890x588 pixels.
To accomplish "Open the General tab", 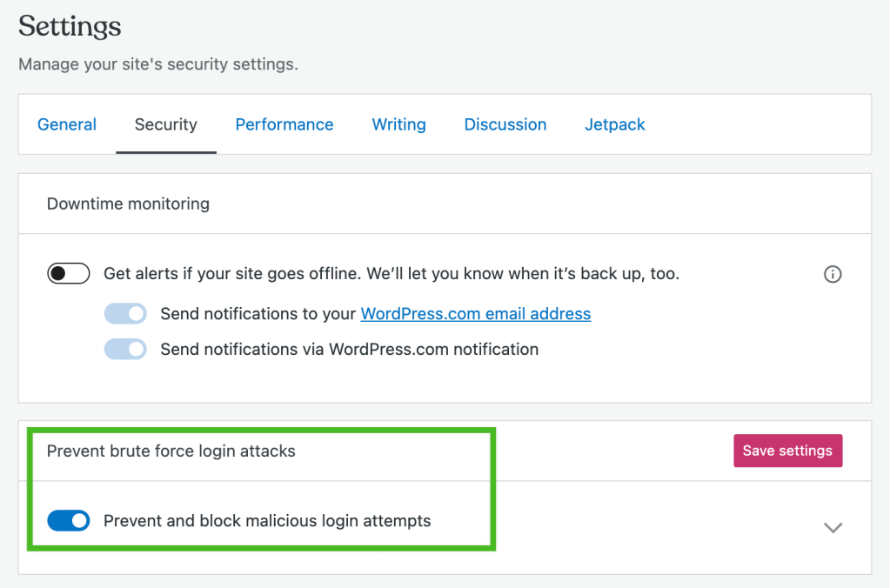I will click(x=67, y=124).
